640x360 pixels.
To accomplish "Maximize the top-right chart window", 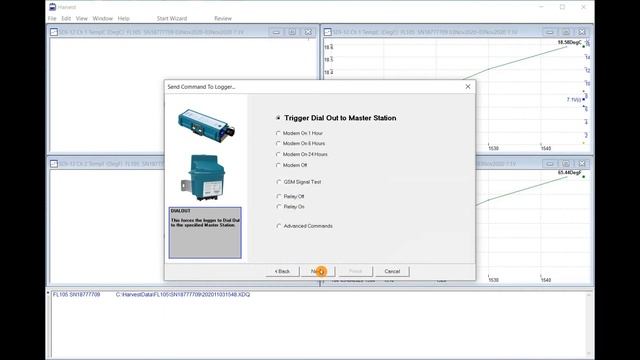I will coord(566,32).
